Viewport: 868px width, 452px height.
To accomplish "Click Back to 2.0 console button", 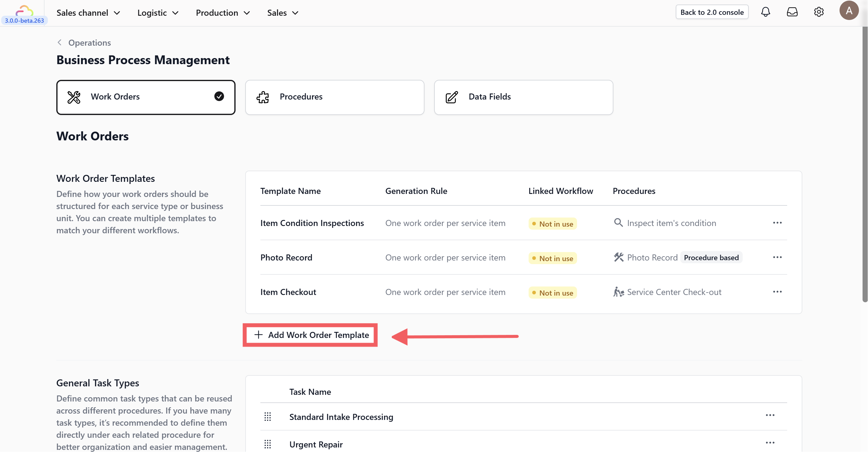I will pos(712,12).
